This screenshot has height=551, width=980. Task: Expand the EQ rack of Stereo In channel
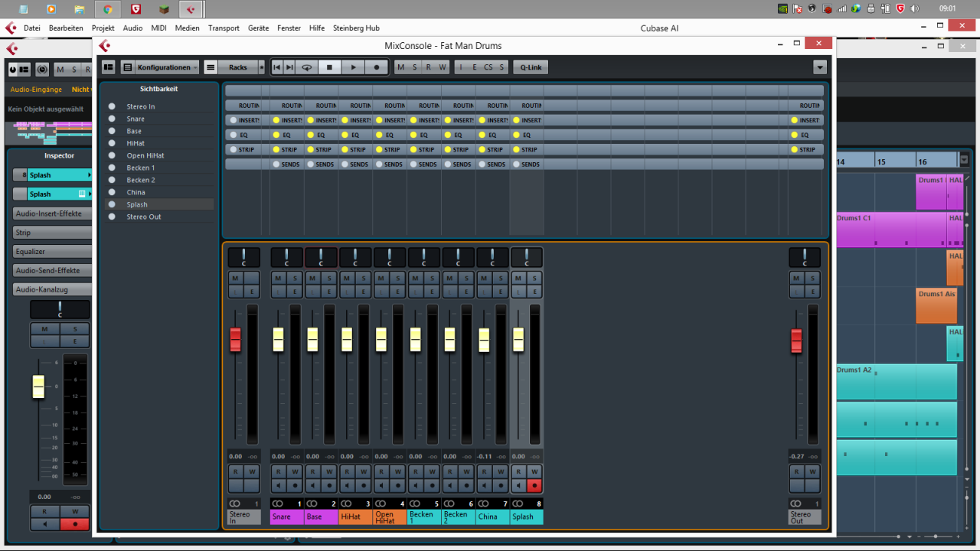click(x=243, y=135)
